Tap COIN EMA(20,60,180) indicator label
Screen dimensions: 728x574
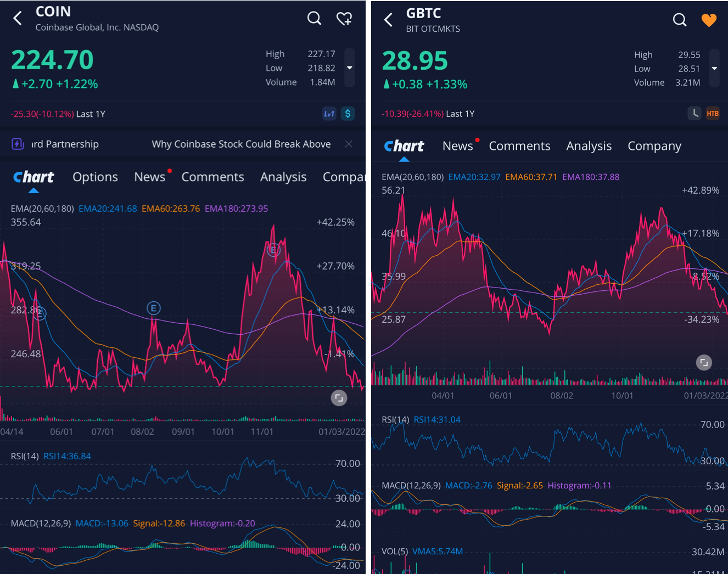coord(42,209)
